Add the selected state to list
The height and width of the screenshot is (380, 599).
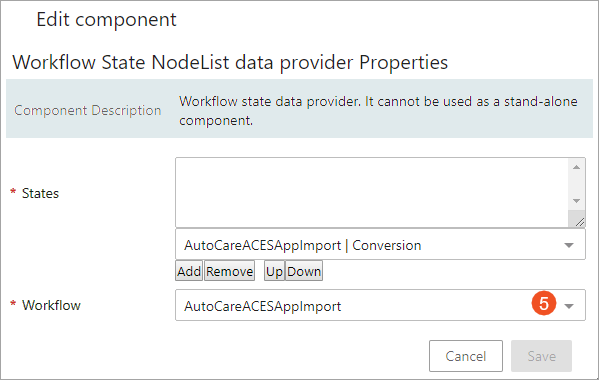[189, 271]
